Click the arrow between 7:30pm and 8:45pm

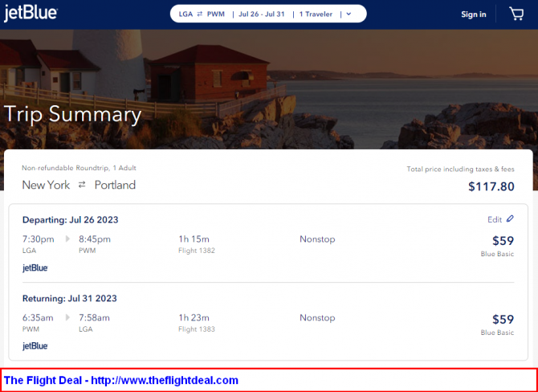[67, 239]
